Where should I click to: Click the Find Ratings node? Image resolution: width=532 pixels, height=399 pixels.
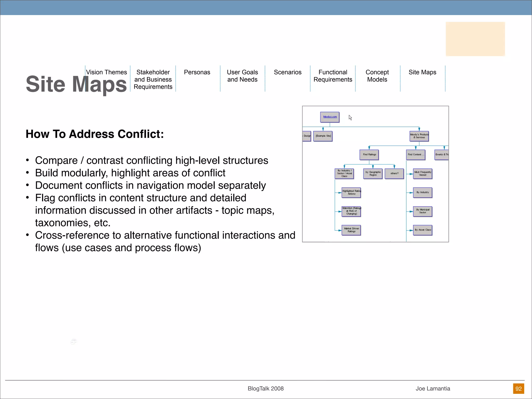(x=369, y=155)
